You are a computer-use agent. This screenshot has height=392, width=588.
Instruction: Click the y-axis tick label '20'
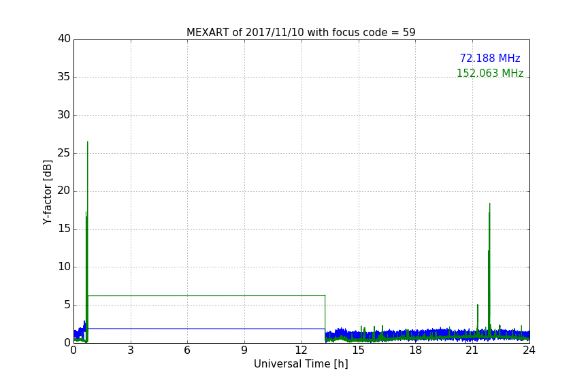pos(64,191)
